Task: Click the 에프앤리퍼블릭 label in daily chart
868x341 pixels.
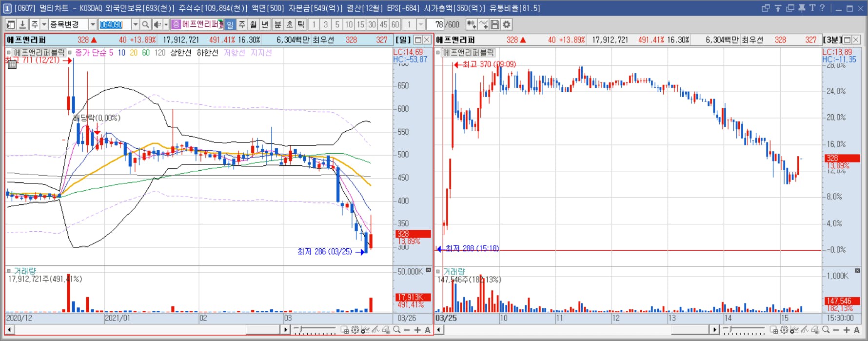Action: point(39,53)
